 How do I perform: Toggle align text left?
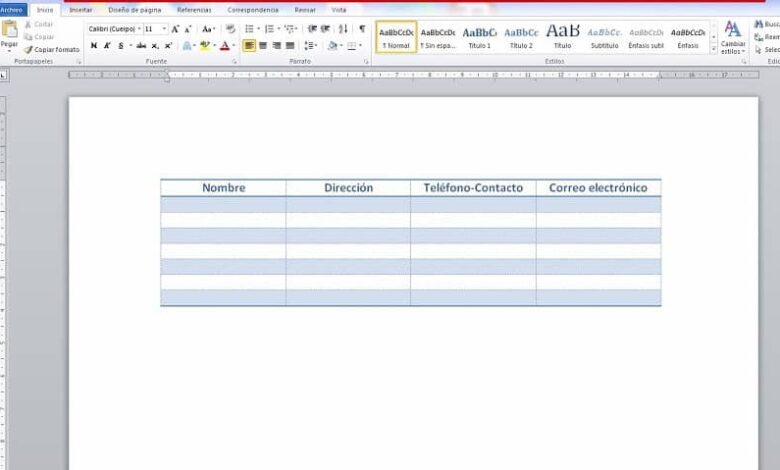click(x=249, y=46)
